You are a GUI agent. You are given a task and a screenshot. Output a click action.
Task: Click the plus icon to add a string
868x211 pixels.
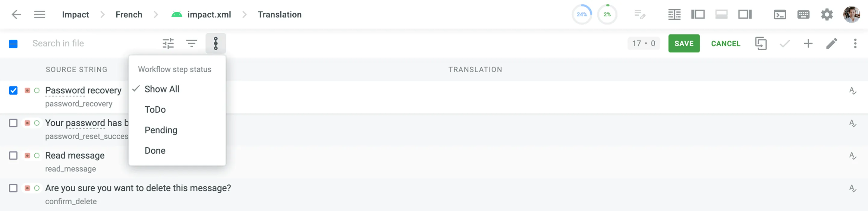(808, 43)
